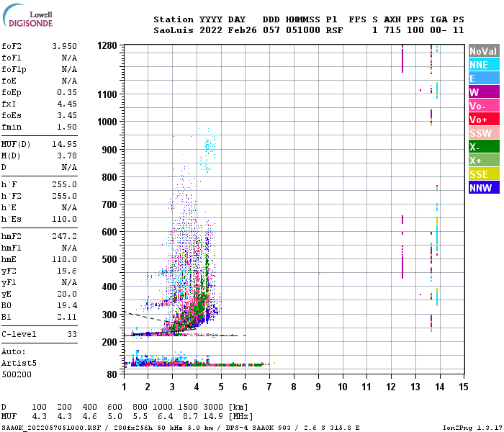Click the Artist5 auto-scaling label

tap(19, 363)
